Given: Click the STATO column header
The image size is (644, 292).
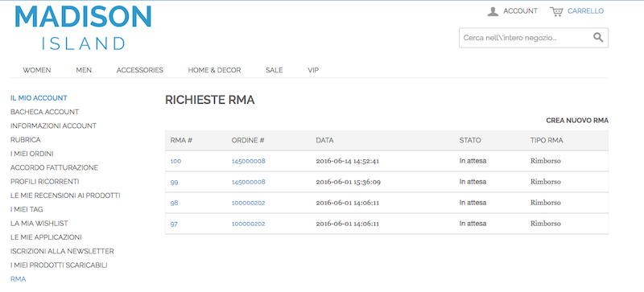Looking at the screenshot, I should click(x=470, y=141).
